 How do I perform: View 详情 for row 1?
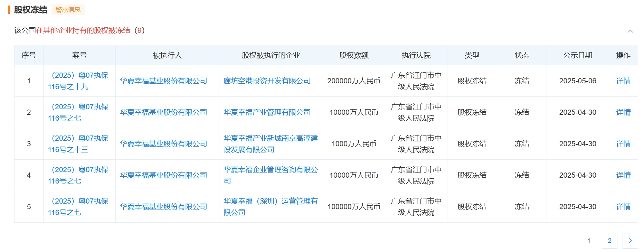click(x=623, y=81)
